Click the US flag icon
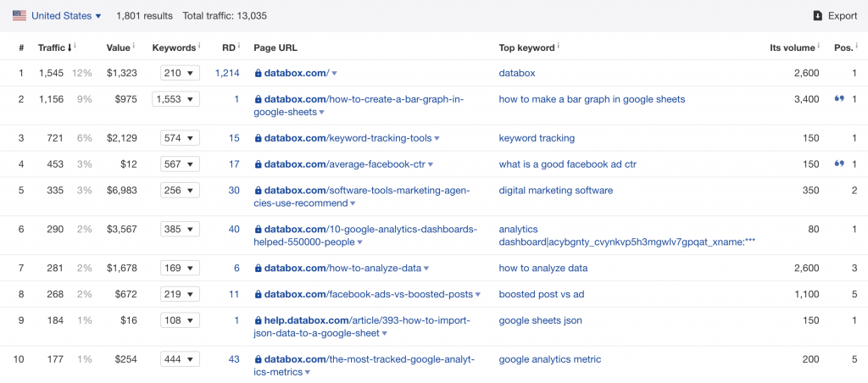Viewport: 868px width, 383px height. pyautogui.click(x=19, y=16)
